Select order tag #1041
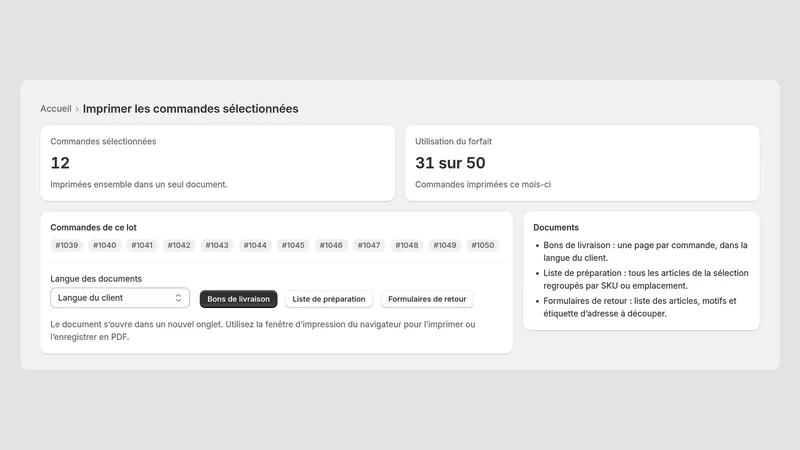The image size is (800, 450). tap(142, 245)
